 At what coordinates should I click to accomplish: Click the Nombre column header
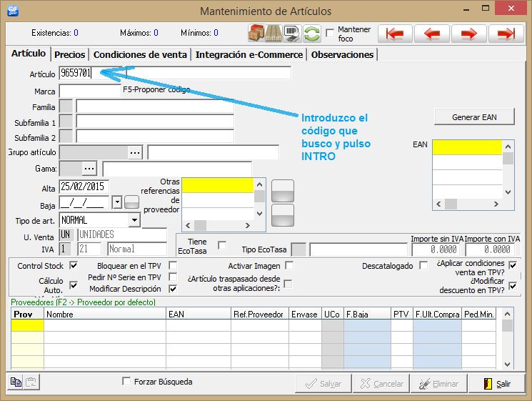[x=105, y=314]
